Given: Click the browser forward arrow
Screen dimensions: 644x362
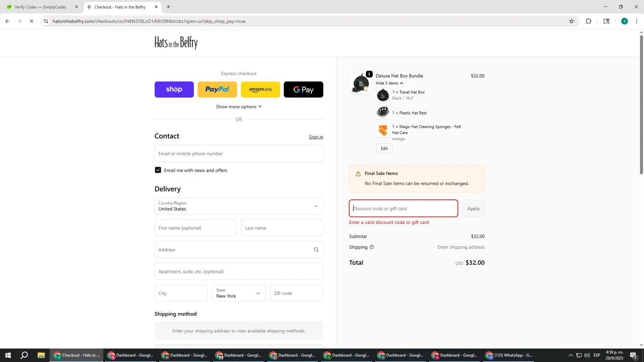Looking at the screenshot, I should [x=19, y=21].
